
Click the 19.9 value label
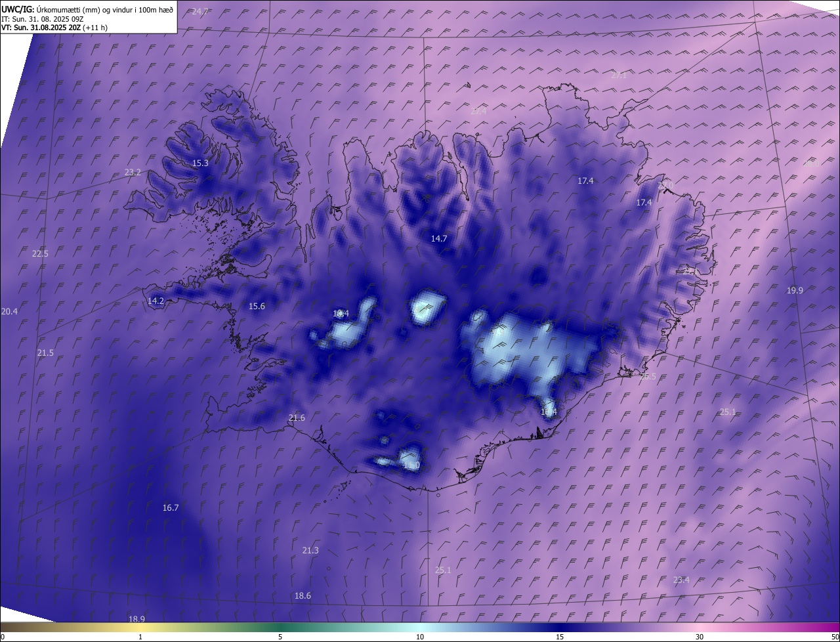(x=795, y=290)
